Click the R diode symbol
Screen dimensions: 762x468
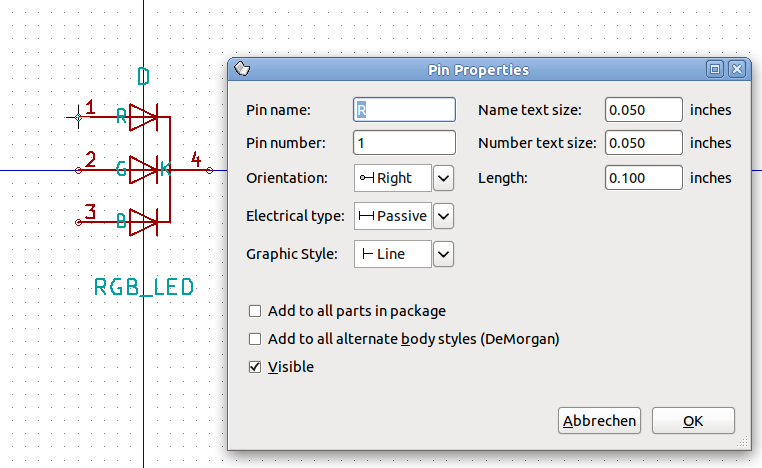tap(143, 117)
